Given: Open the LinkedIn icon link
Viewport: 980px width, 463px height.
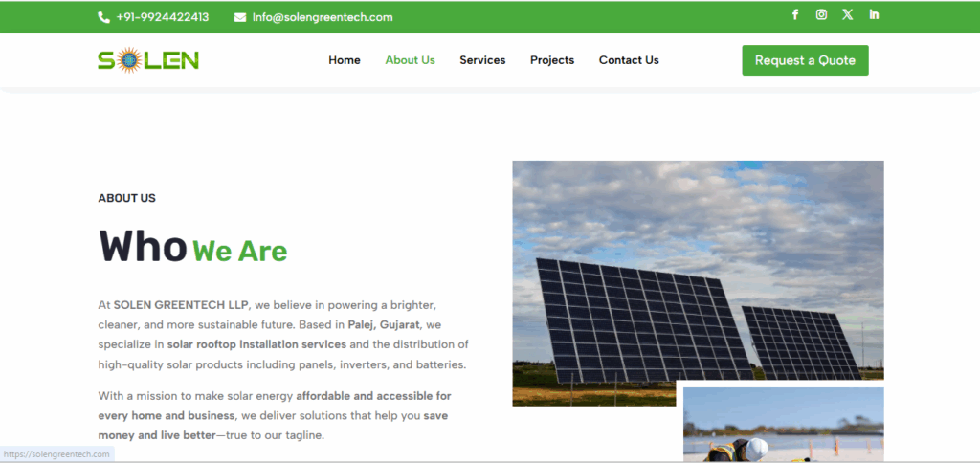Looking at the screenshot, I should 874,14.
